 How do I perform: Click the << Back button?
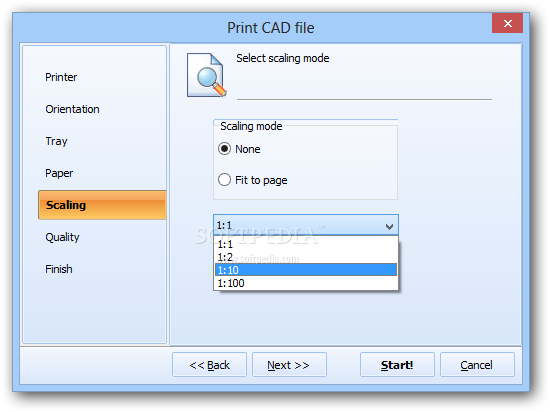coord(209,365)
